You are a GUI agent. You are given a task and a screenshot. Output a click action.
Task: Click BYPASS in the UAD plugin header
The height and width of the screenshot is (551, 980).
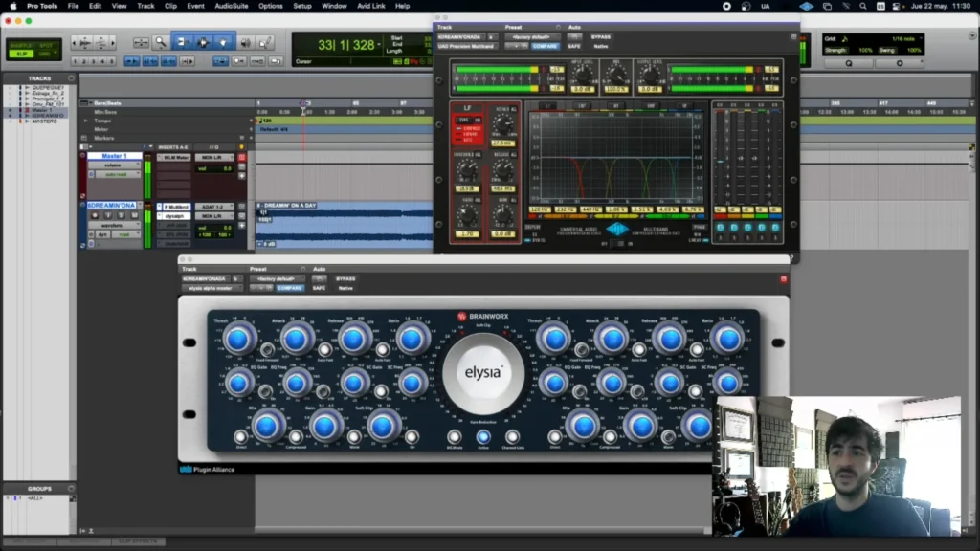pyautogui.click(x=601, y=37)
